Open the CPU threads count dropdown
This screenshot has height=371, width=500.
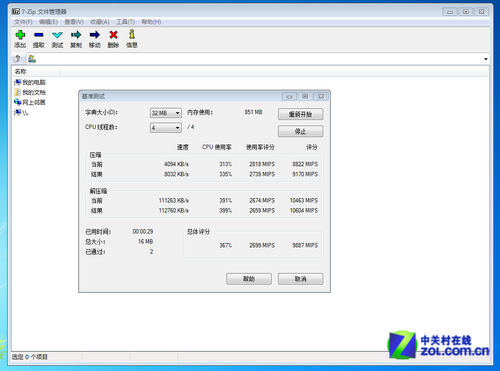[x=166, y=128]
